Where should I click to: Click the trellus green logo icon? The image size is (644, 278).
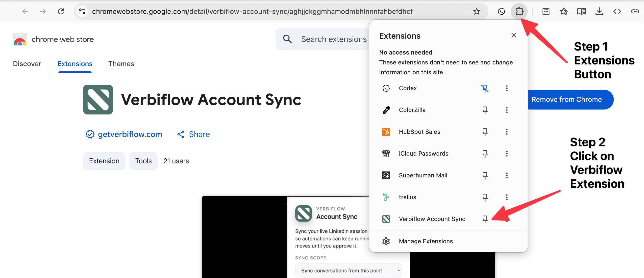[386, 197]
